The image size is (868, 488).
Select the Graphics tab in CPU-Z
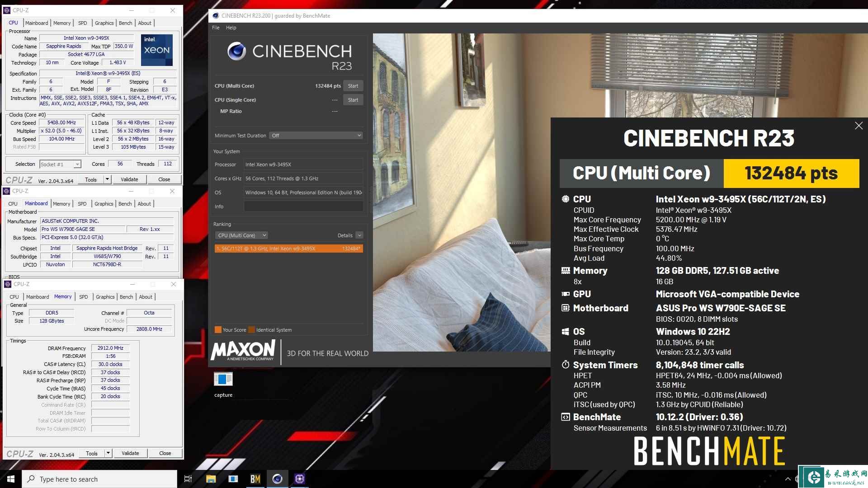click(103, 23)
